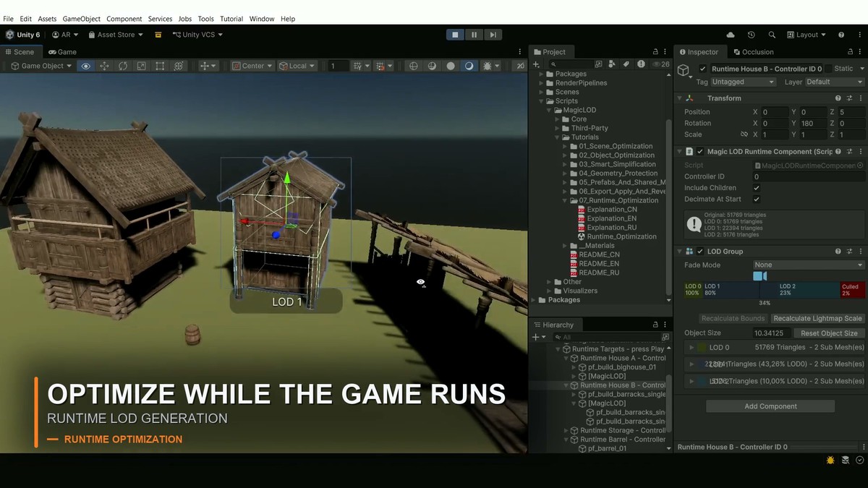Select the Rect tool
Viewport: 868px width, 488px height.
click(x=160, y=66)
